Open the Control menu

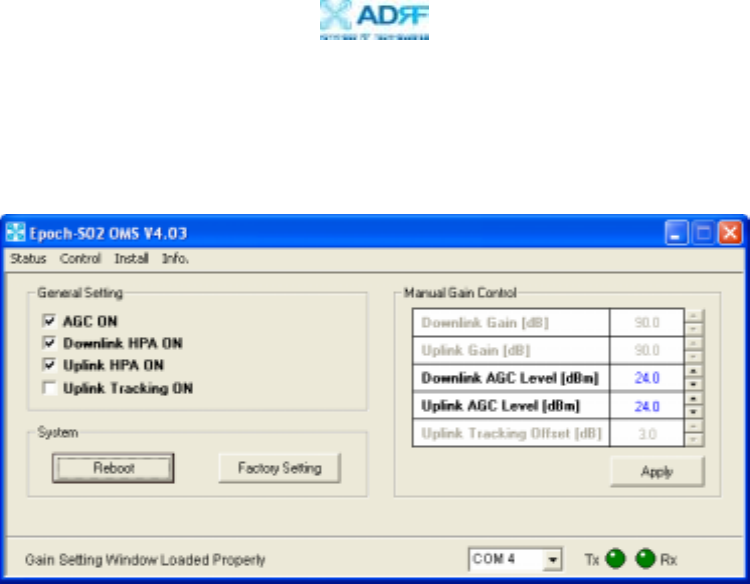[80, 259]
